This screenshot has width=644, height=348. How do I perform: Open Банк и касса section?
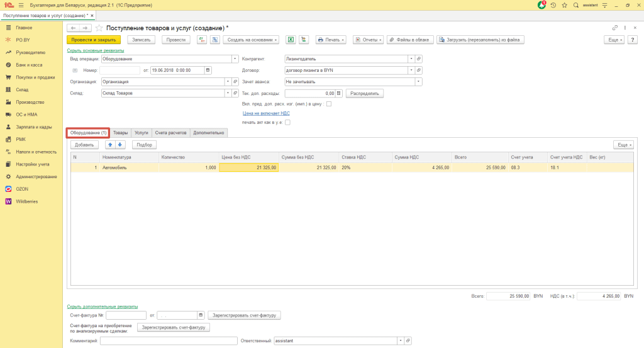coord(29,65)
